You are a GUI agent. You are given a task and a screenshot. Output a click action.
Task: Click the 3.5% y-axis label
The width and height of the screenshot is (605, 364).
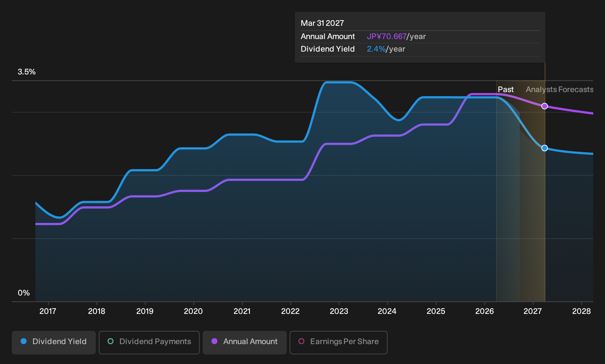(27, 72)
